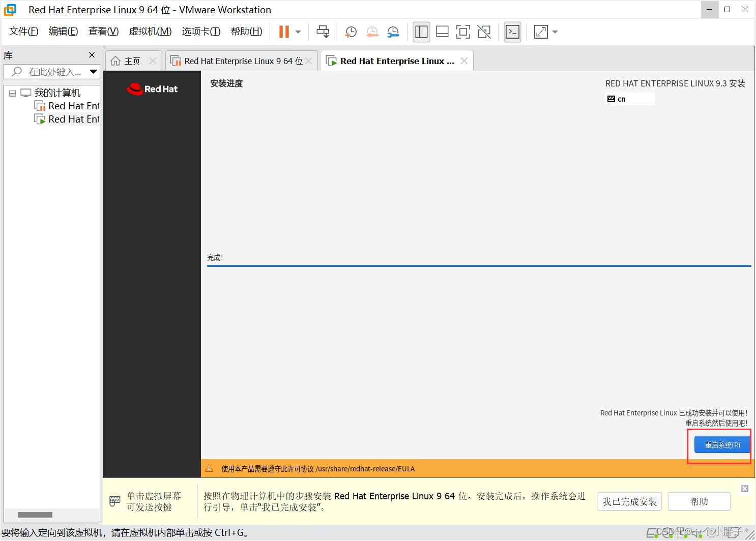This screenshot has height=541, width=756.
Task: Open the library search filter dropdown
Action: point(94,72)
